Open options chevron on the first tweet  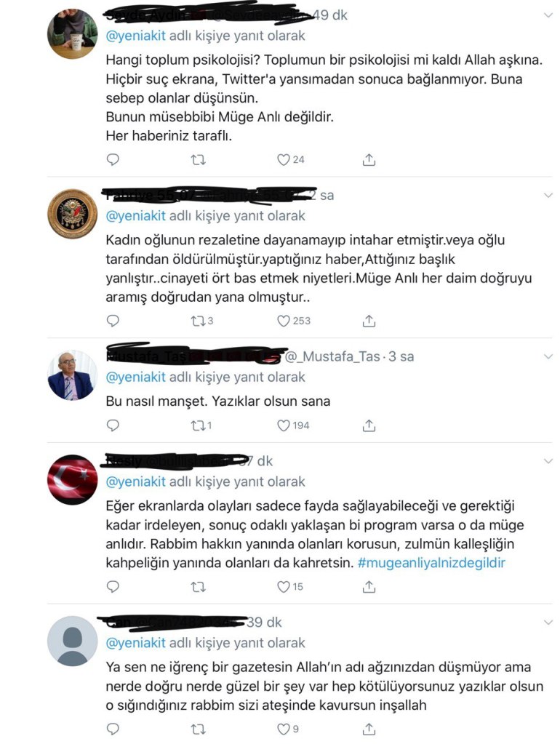(x=548, y=16)
